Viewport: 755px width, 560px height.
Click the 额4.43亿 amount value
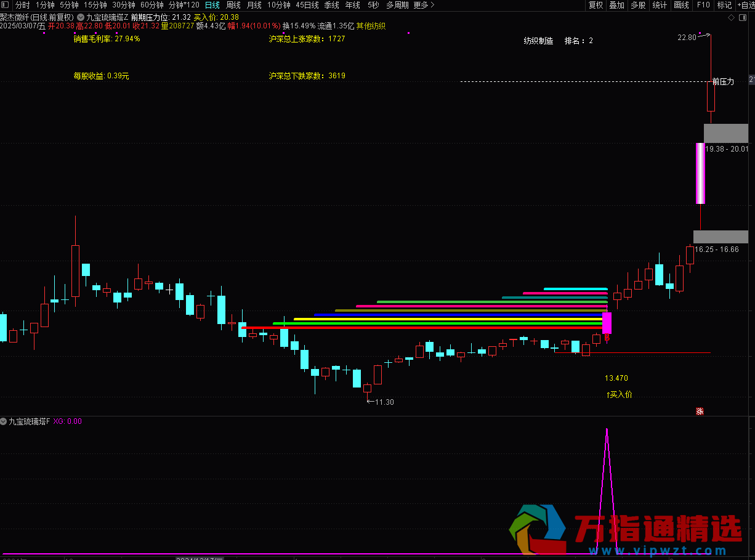coord(211,26)
